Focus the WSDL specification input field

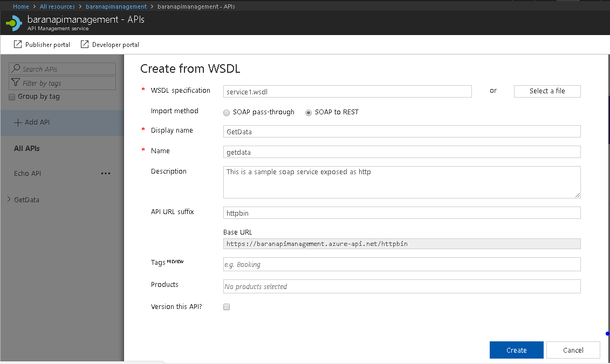click(347, 92)
